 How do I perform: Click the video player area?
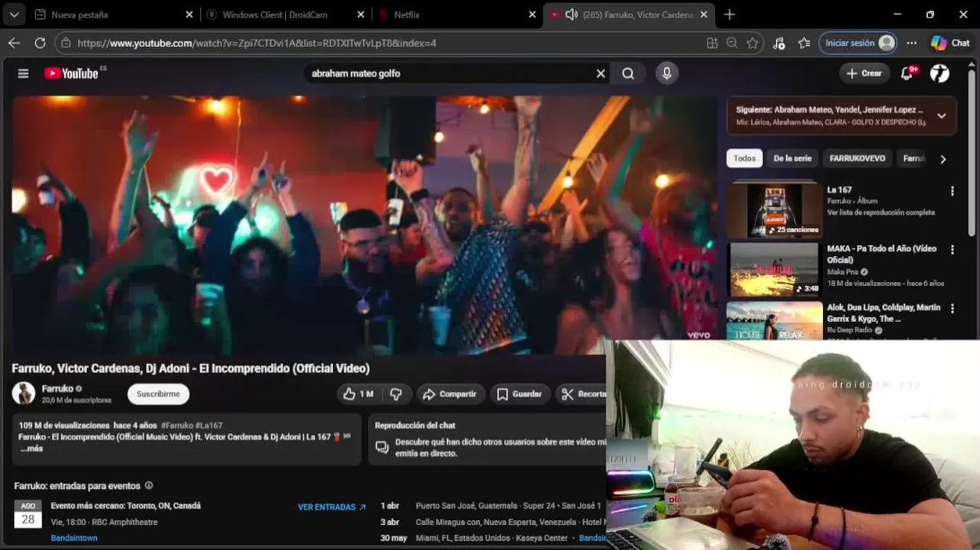365,225
